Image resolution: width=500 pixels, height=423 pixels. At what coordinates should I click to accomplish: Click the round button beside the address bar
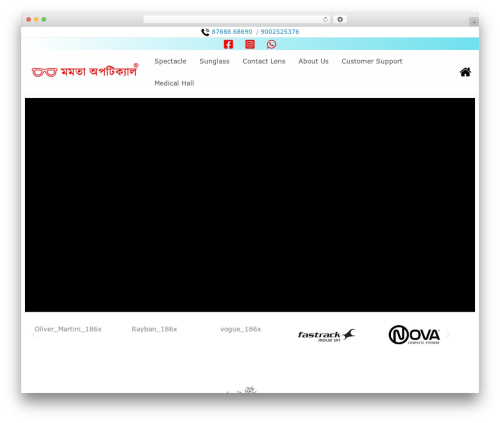pyautogui.click(x=340, y=20)
